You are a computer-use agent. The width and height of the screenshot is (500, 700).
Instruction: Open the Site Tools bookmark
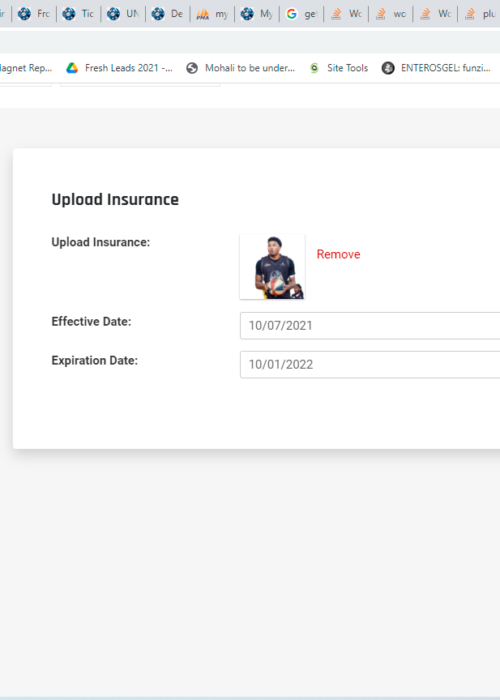(339, 68)
